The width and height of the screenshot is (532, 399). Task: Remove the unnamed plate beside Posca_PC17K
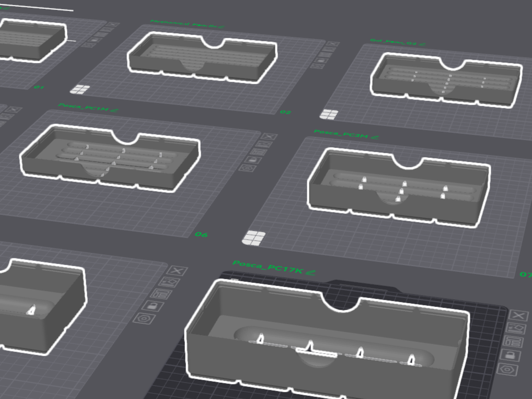178,271
